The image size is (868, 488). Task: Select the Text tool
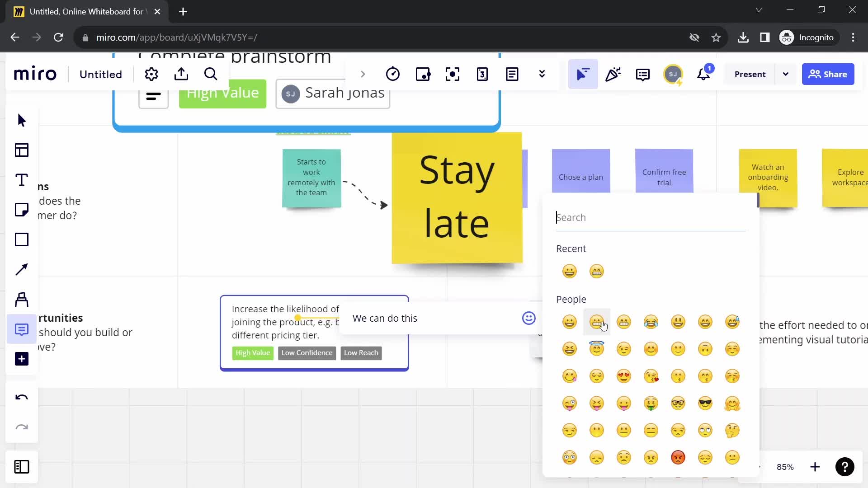coord(22,180)
